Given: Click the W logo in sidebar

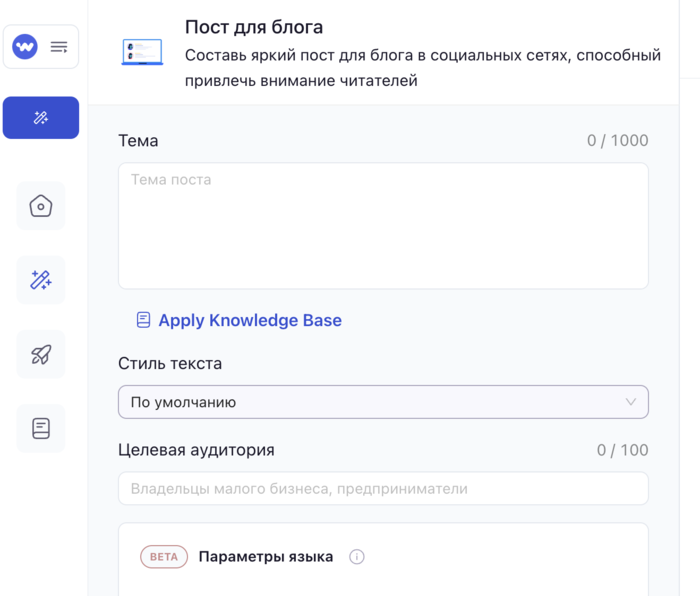Looking at the screenshot, I should pos(25,47).
